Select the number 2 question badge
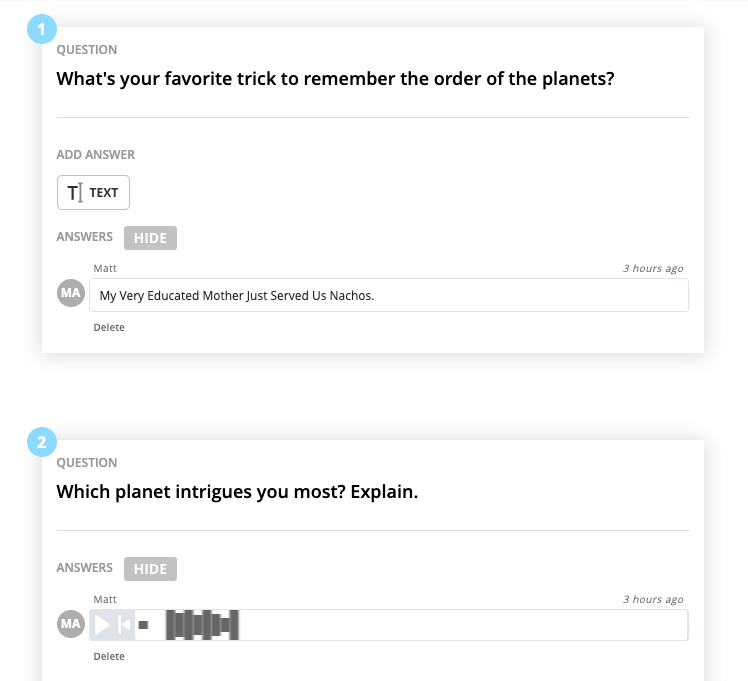This screenshot has width=748, height=681. point(42,442)
